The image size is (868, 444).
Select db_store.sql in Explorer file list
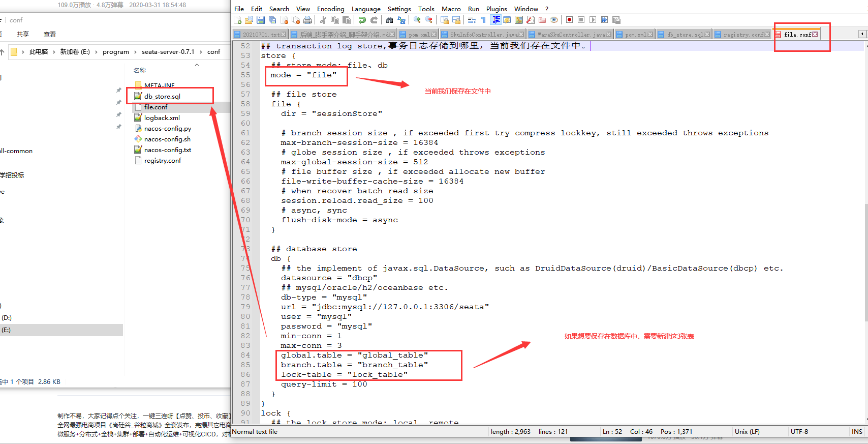[x=162, y=96]
